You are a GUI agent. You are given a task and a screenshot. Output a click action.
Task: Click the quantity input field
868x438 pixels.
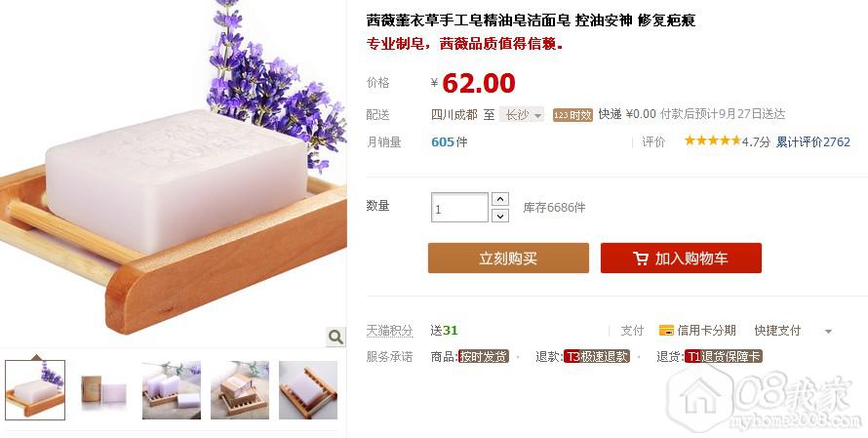point(459,208)
